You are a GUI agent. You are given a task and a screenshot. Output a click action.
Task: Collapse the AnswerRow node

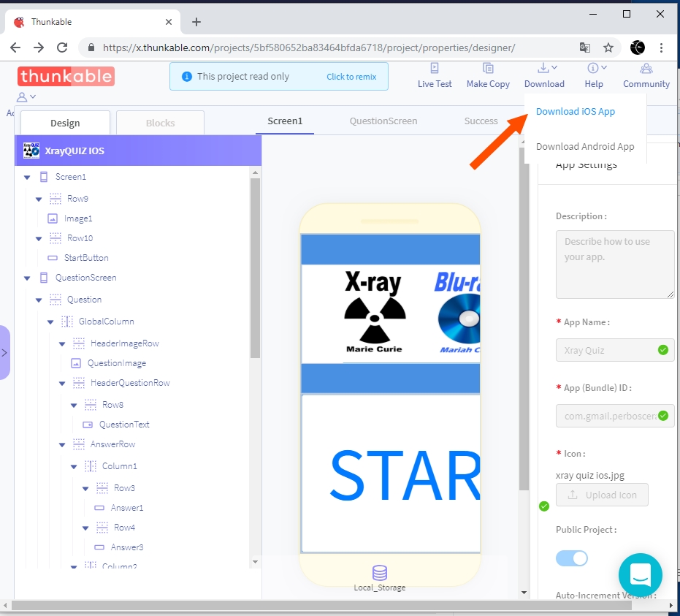coord(63,444)
